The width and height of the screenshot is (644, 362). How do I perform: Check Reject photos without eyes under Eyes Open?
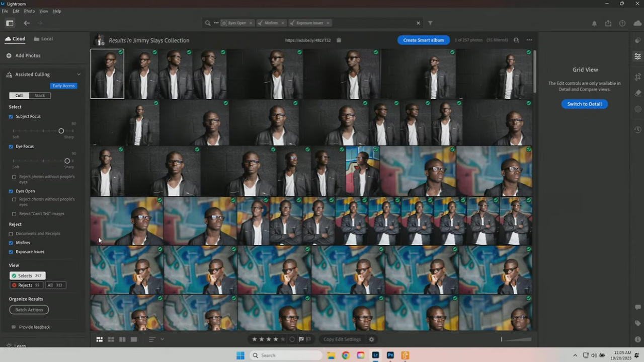(x=14, y=199)
